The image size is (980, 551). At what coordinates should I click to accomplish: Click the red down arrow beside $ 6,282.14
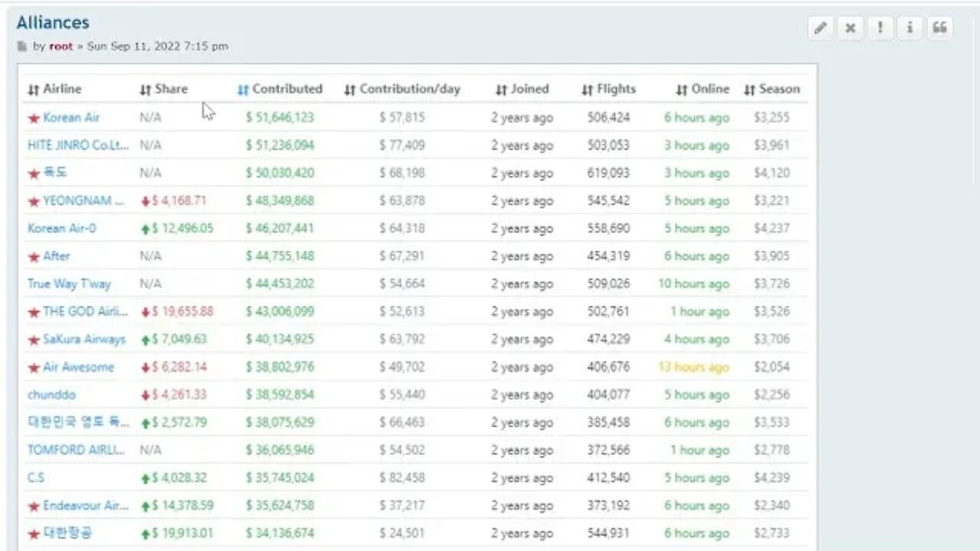145,367
